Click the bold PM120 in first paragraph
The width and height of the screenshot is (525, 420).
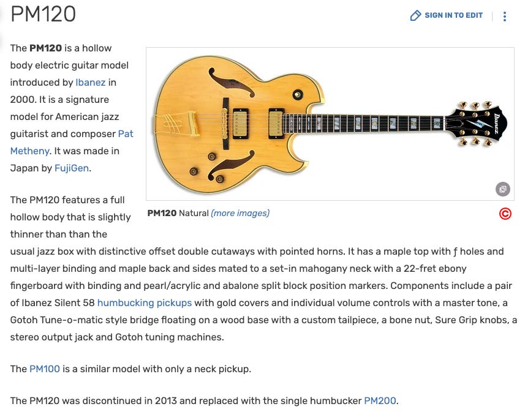tap(46, 48)
